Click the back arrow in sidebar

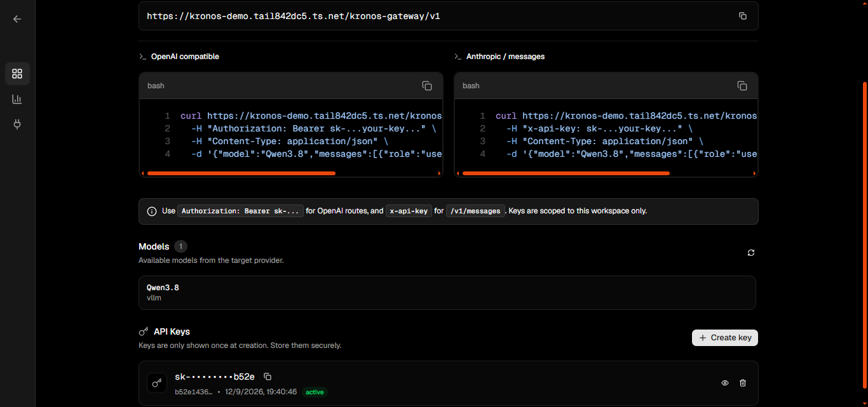click(17, 19)
